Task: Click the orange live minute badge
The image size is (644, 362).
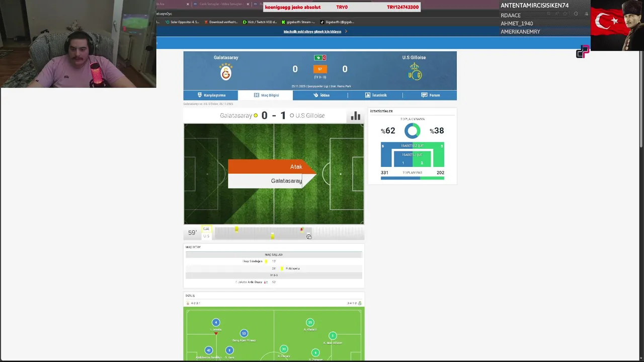Action: tap(320, 69)
